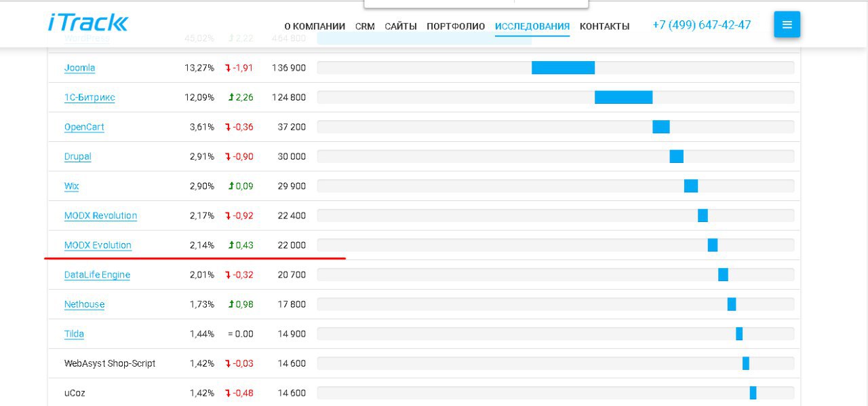Screen dimensions: 868x406
Task: Click MODX Evolution's green 0,43 change
Action: point(241,245)
